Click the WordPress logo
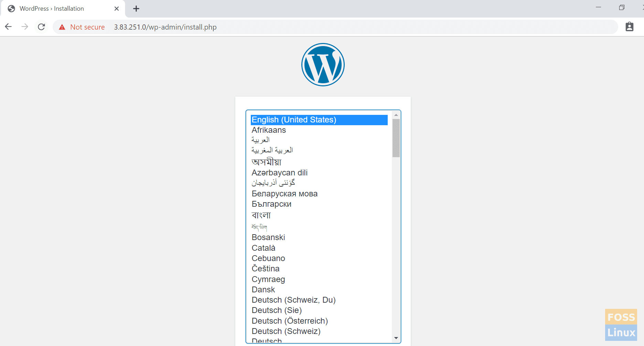644x346 pixels. [323, 65]
